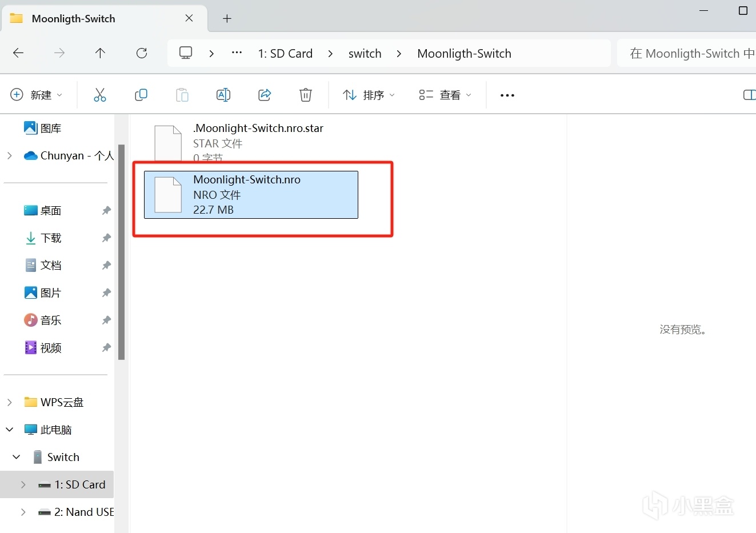Maximize the File Explorer window
This screenshot has width=756, height=533.
click(743, 11)
